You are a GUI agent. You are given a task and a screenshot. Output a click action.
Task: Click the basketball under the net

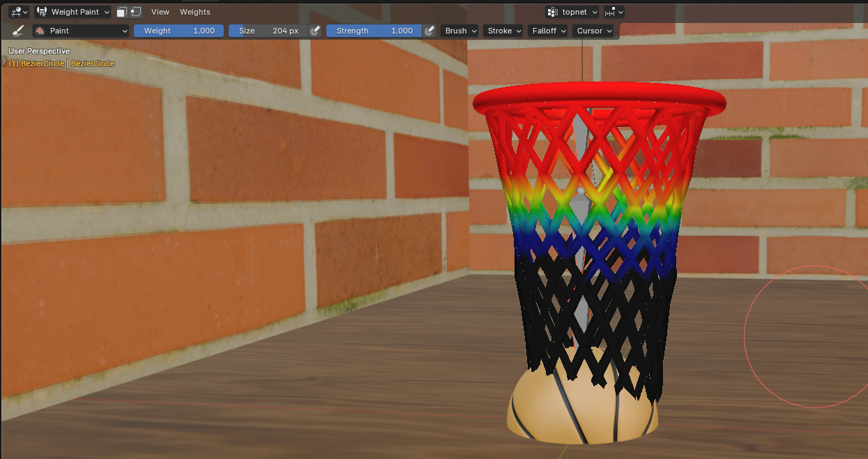583,408
